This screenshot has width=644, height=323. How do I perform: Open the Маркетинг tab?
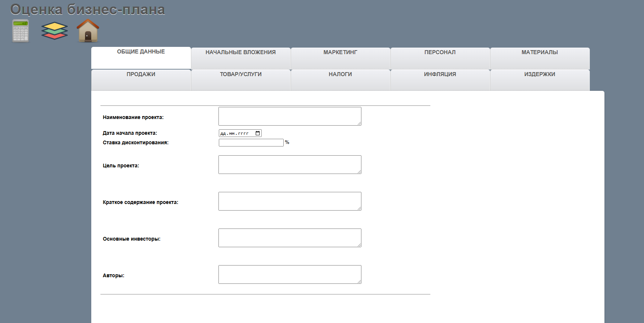point(340,52)
